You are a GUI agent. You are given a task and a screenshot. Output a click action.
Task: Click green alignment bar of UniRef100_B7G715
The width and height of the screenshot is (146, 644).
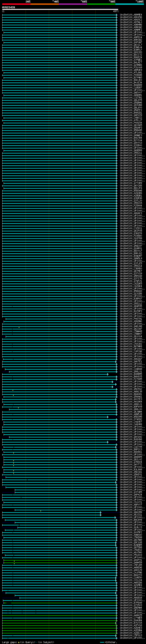coord(59,623)
